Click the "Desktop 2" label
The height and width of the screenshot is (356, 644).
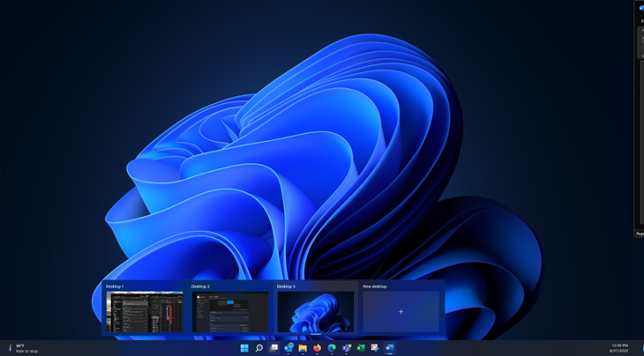200,286
